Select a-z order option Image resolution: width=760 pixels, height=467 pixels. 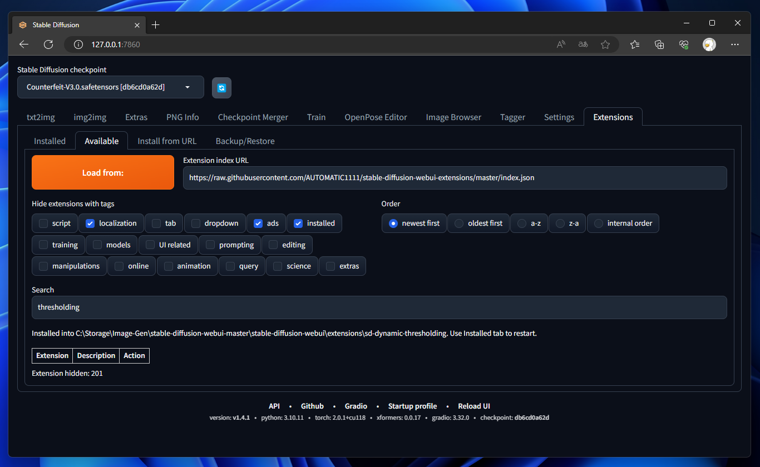pyautogui.click(x=522, y=223)
